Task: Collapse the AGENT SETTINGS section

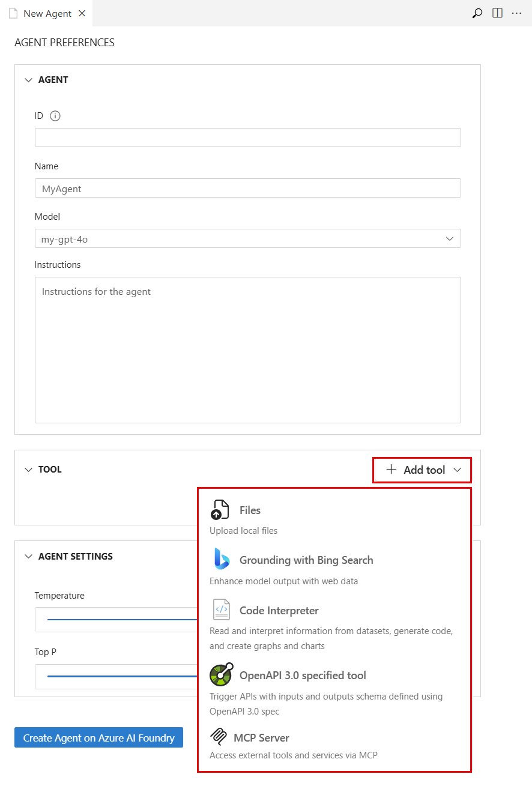Action: click(x=28, y=557)
